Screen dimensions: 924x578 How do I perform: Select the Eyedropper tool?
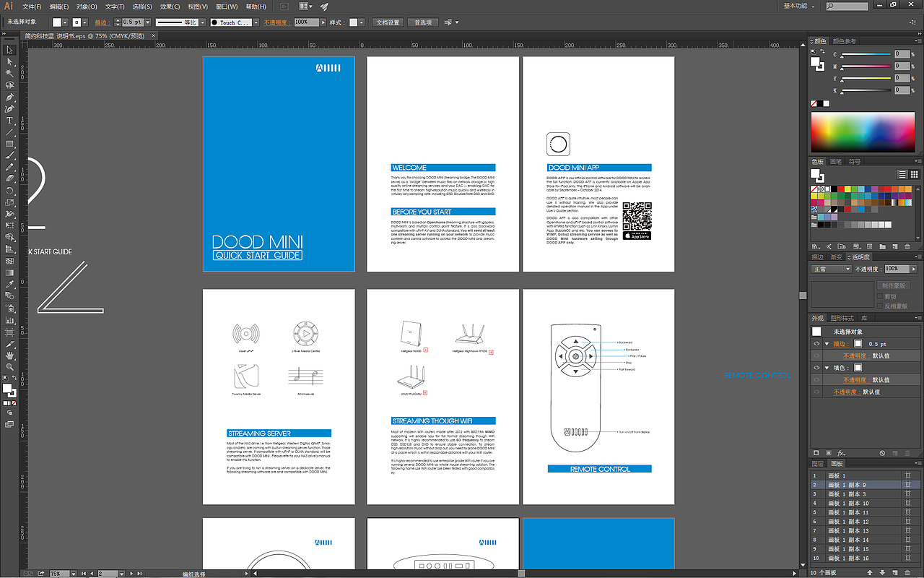9,285
